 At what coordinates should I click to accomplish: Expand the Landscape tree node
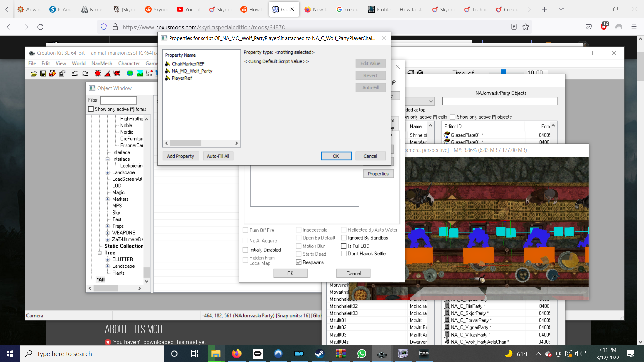coord(108,173)
